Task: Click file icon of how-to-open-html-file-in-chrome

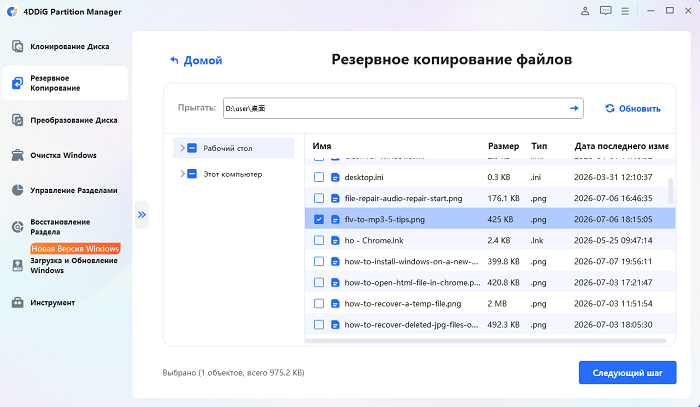Action: (x=335, y=282)
